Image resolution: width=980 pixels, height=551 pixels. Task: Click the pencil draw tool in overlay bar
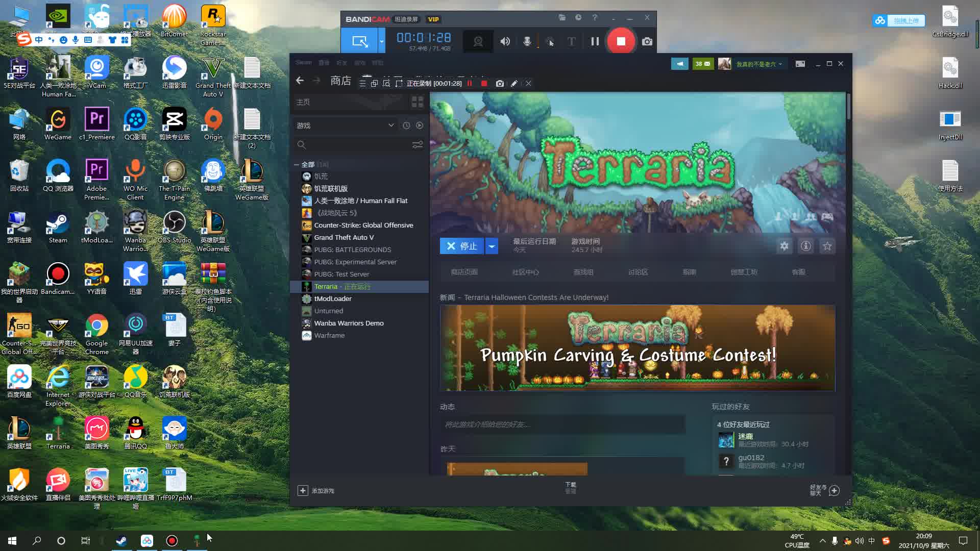pyautogui.click(x=514, y=83)
